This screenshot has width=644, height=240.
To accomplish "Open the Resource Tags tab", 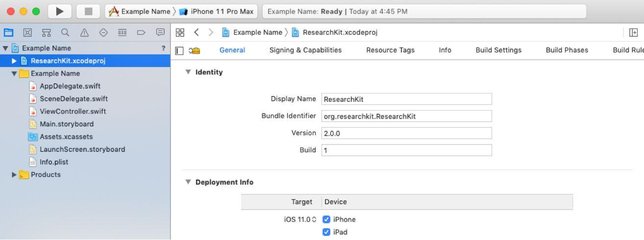I will pos(390,50).
